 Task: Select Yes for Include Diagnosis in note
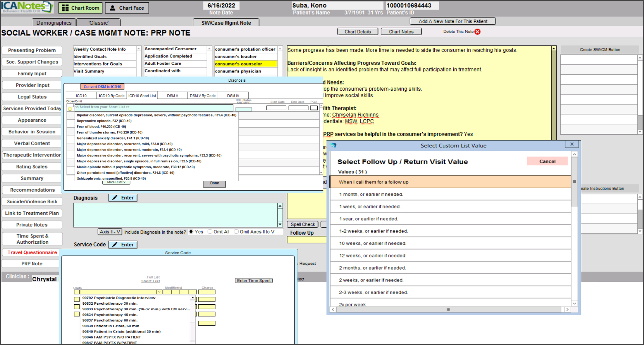(191, 232)
